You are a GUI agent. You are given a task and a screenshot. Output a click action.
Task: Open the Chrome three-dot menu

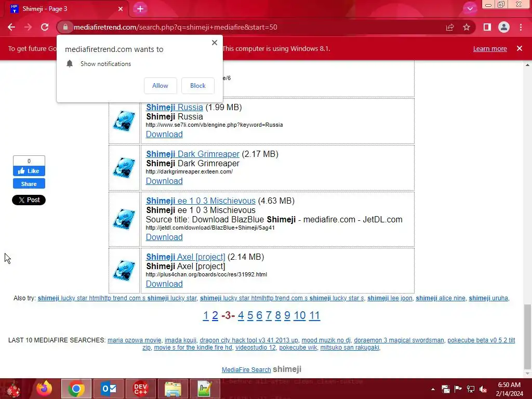pyautogui.click(x=521, y=27)
